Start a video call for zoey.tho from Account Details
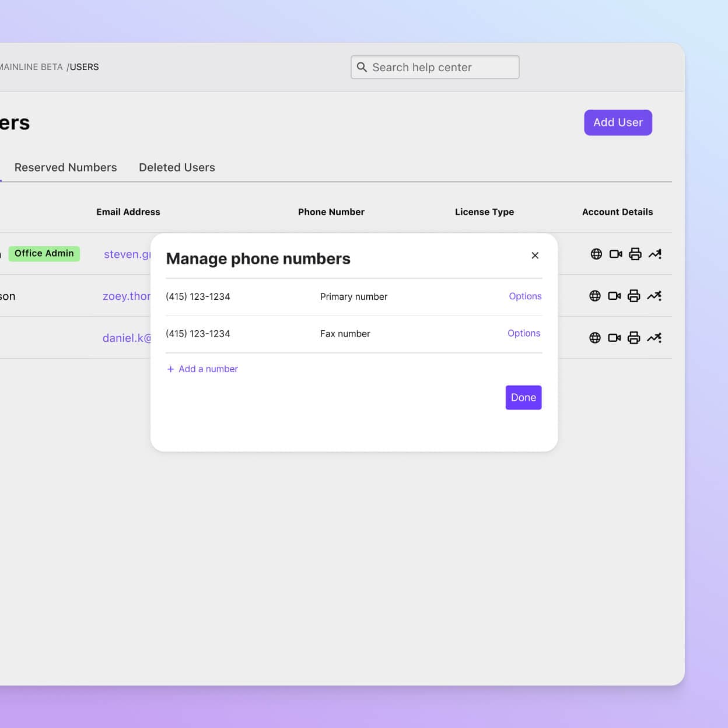The height and width of the screenshot is (728, 728). (614, 296)
